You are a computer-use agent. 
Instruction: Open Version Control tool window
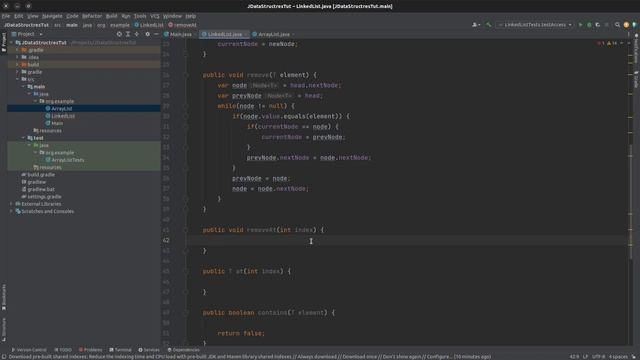[29, 350]
